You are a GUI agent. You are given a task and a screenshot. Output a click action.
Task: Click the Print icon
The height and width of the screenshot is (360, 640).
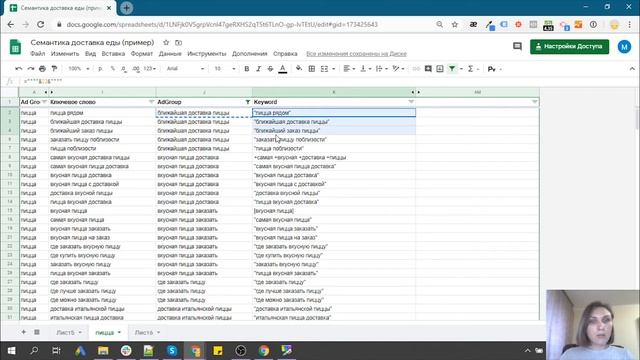tap(42, 69)
